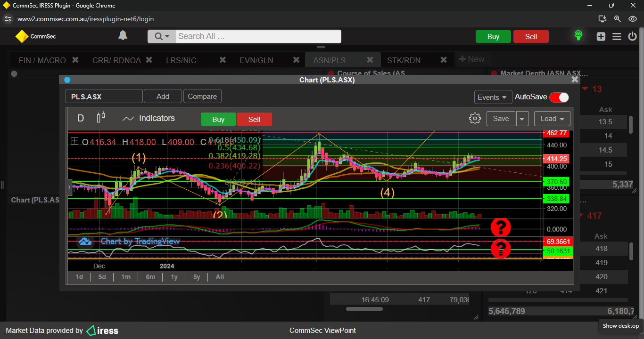Select the candlestick chart style icon
644x339 pixels.
tap(101, 118)
